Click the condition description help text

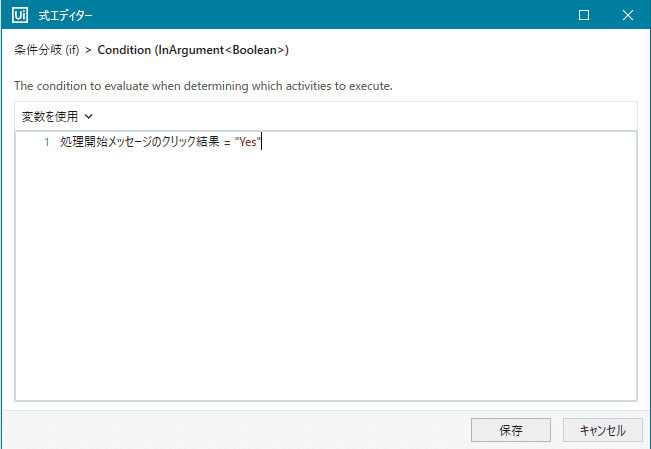[203, 86]
